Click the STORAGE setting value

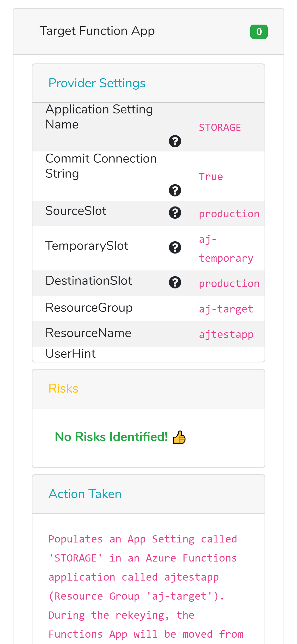click(220, 127)
